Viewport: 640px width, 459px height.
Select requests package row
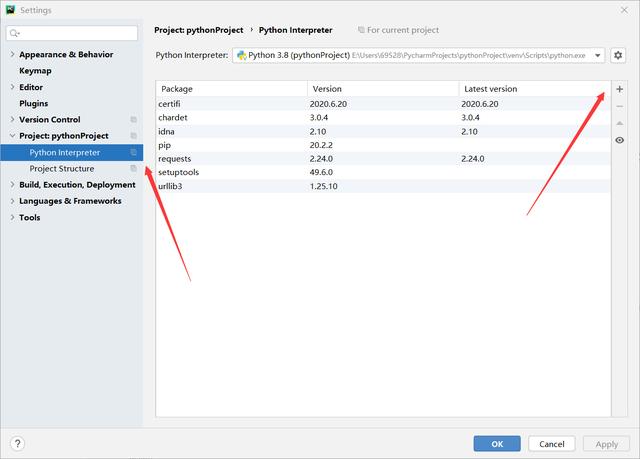pos(383,159)
